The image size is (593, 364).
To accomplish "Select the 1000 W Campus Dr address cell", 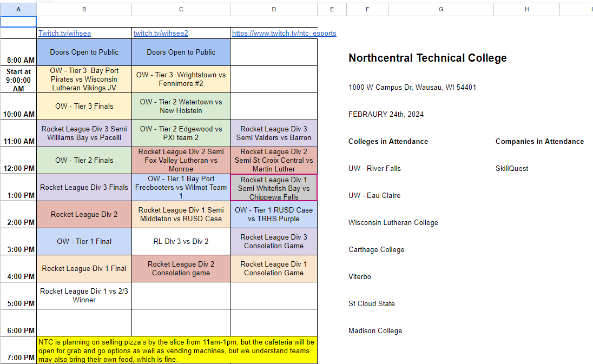I will click(412, 87).
